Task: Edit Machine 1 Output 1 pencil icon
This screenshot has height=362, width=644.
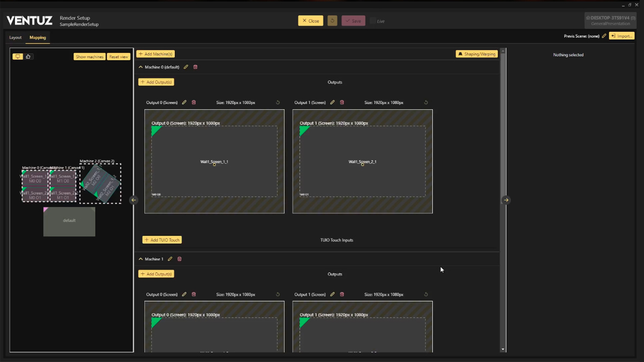Action: [x=332, y=295]
